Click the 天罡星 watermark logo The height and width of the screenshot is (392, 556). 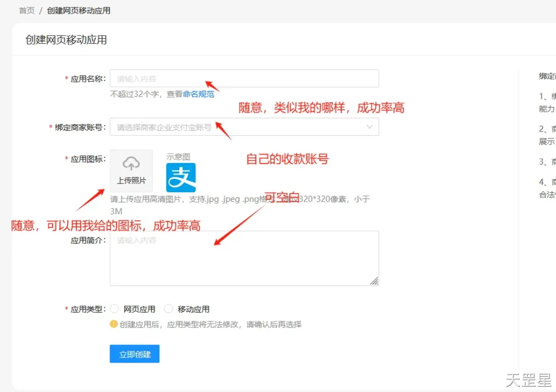pyautogui.click(x=528, y=381)
